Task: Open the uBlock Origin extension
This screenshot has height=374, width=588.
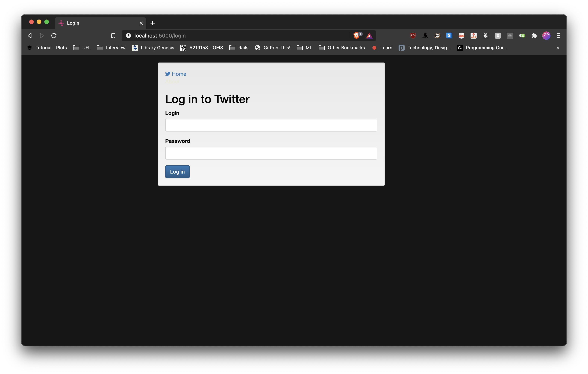Action: (413, 36)
